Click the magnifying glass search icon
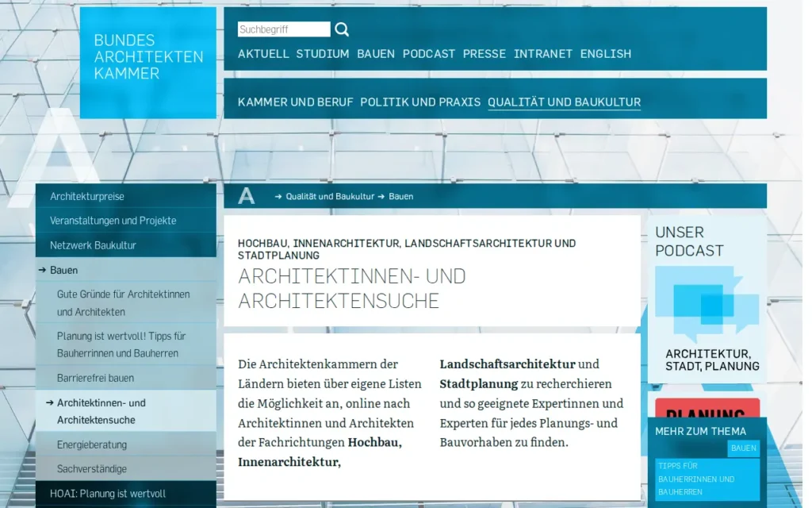Image resolution: width=812 pixels, height=508 pixels. (x=342, y=29)
